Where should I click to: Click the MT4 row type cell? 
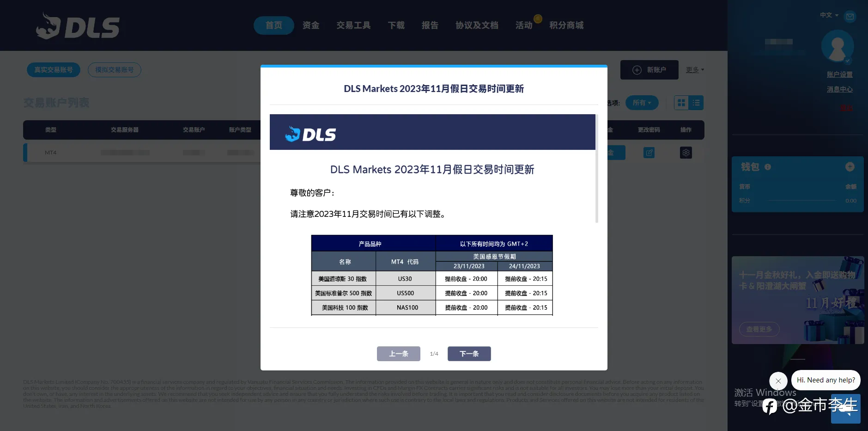(x=50, y=153)
